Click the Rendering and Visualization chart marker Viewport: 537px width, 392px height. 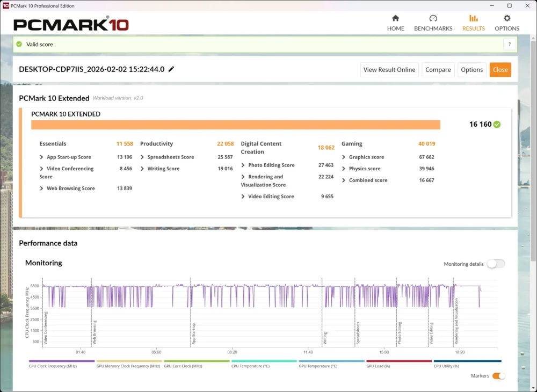pyautogui.click(x=456, y=321)
